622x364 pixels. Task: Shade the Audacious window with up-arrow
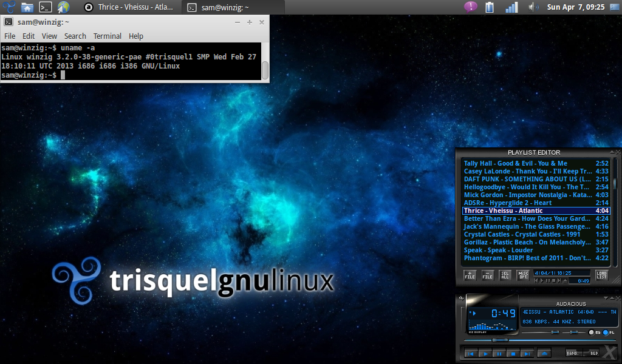point(612,298)
